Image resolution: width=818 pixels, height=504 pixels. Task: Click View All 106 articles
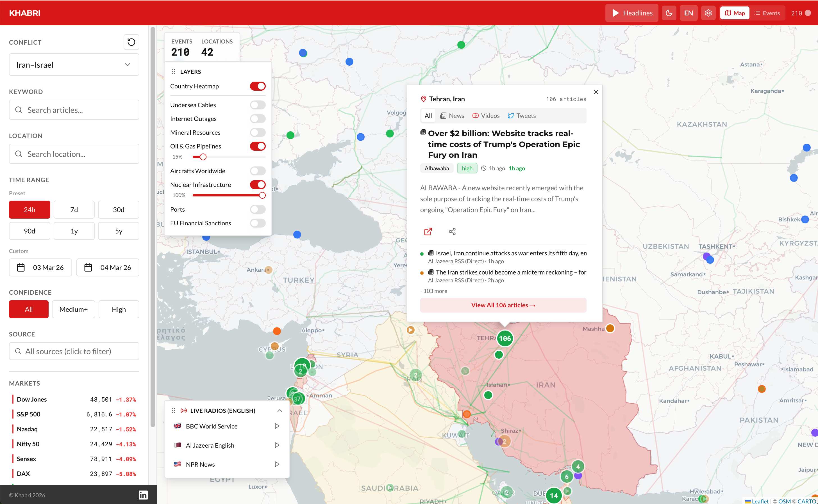(x=503, y=305)
